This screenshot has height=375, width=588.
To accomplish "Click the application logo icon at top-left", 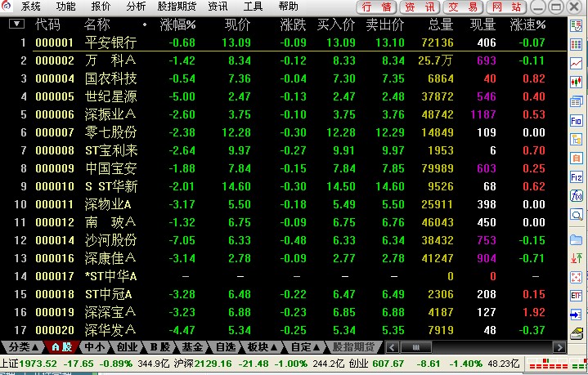I will coord(7,6).
